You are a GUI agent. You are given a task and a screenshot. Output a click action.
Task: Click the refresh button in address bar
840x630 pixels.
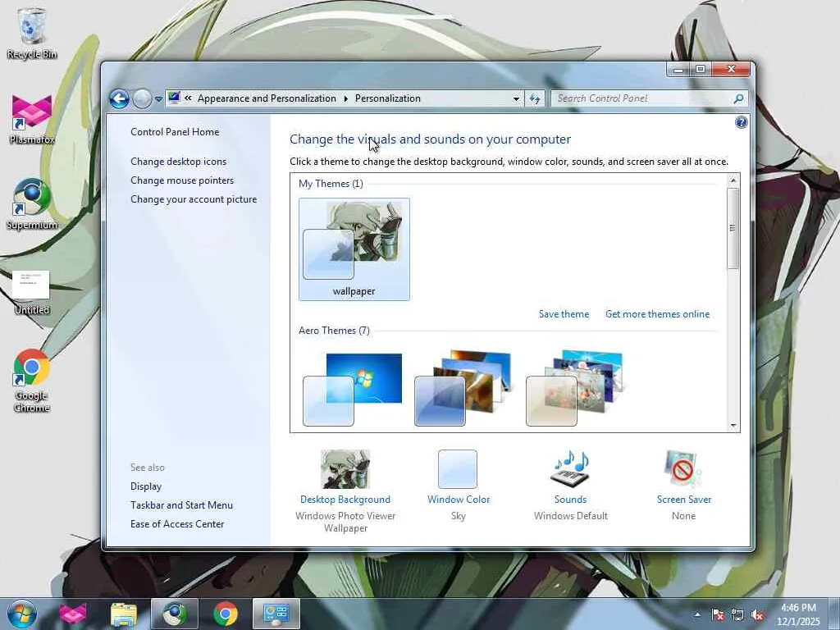(535, 98)
